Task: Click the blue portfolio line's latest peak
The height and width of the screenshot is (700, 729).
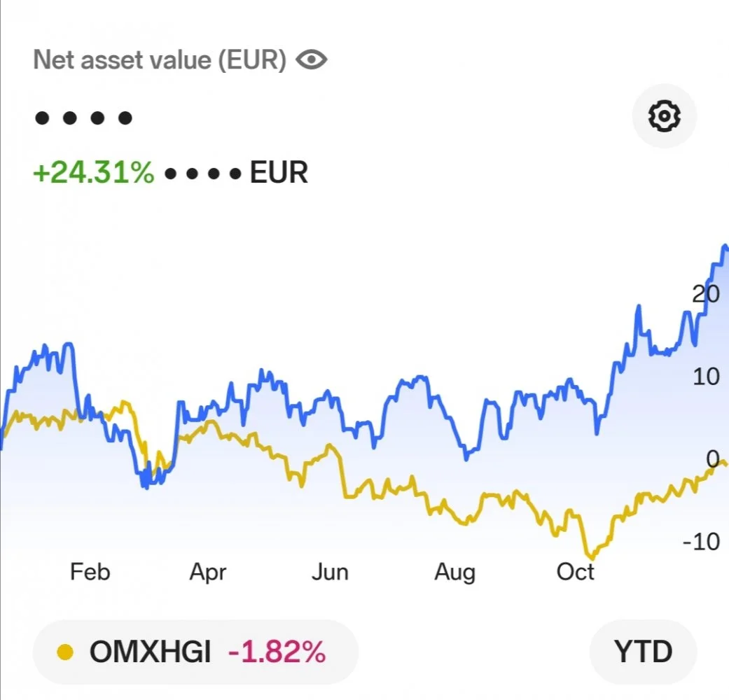Action: [724, 246]
